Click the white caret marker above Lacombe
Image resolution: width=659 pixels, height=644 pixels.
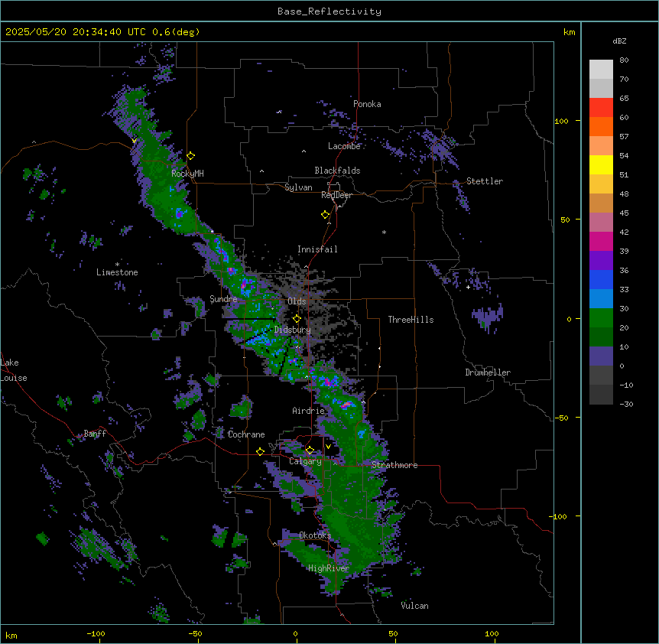[x=304, y=151]
